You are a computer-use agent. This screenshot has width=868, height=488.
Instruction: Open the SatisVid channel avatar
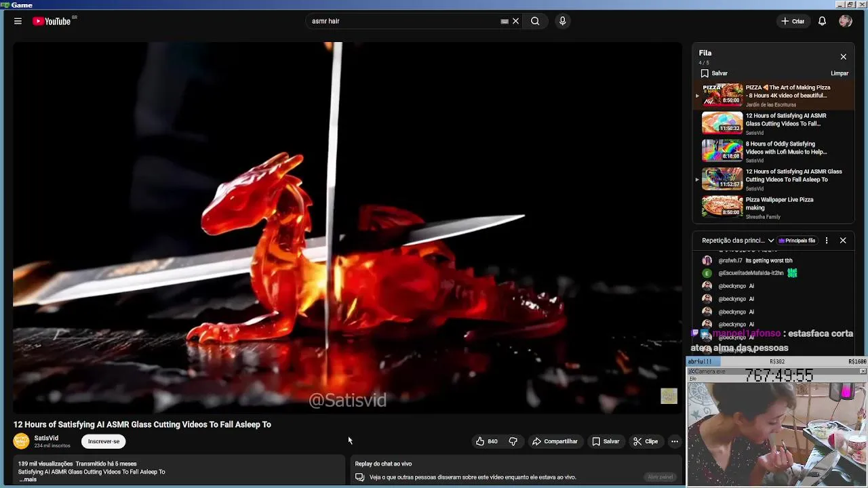[x=22, y=441]
